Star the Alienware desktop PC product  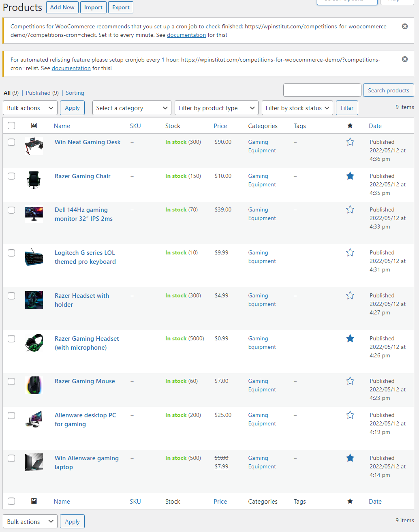[x=350, y=415]
